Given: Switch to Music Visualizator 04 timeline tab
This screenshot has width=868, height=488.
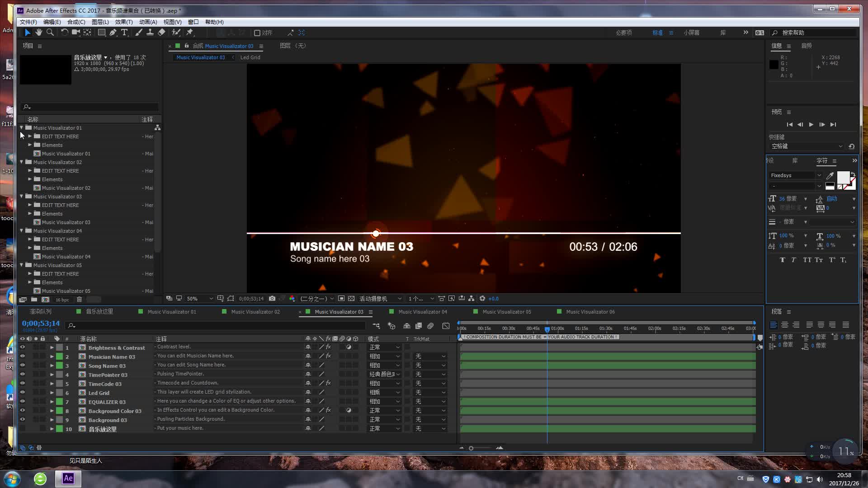Looking at the screenshot, I should pos(423,312).
